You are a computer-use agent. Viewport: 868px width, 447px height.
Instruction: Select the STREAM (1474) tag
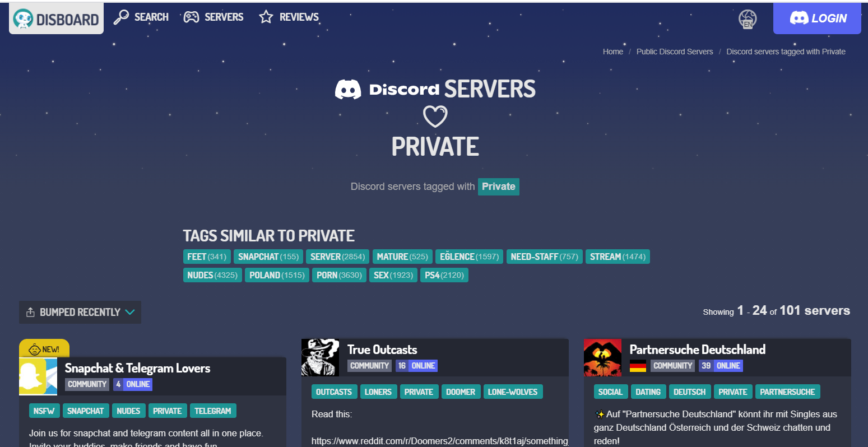click(x=618, y=257)
